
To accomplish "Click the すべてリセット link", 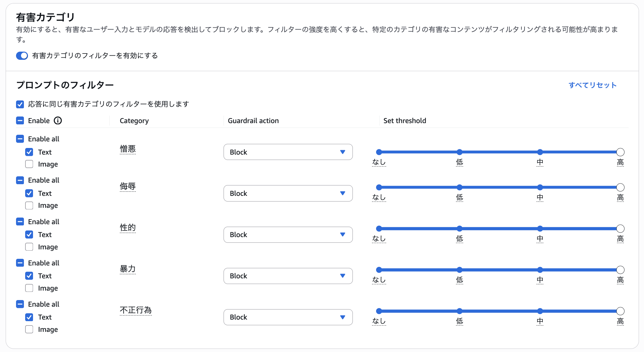I will 592,85.
